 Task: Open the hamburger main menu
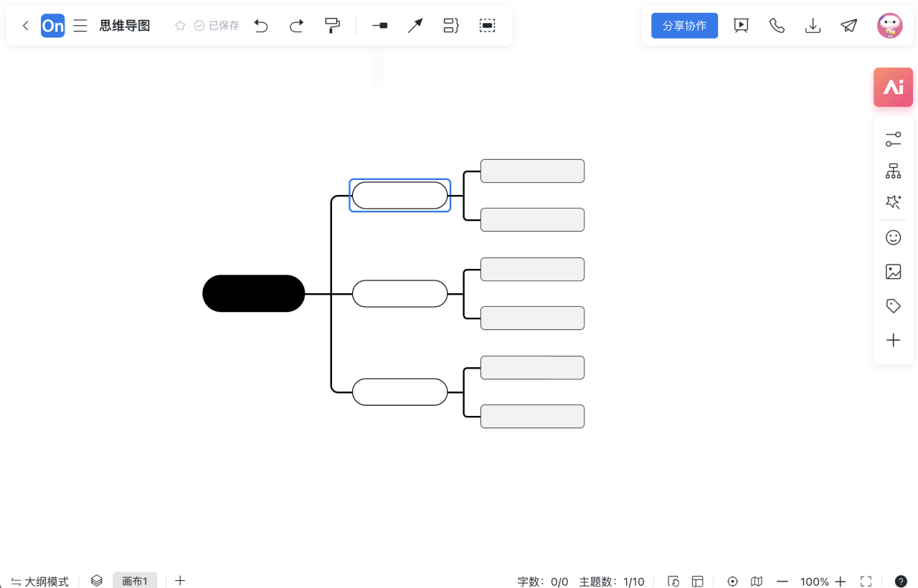pyautogui.click(x=80, y=26)
